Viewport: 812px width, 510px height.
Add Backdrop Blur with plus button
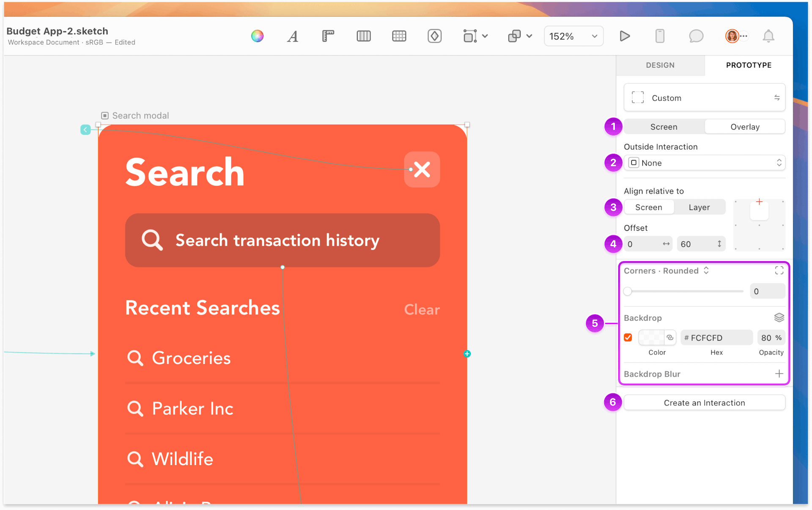tap(779, 374)
